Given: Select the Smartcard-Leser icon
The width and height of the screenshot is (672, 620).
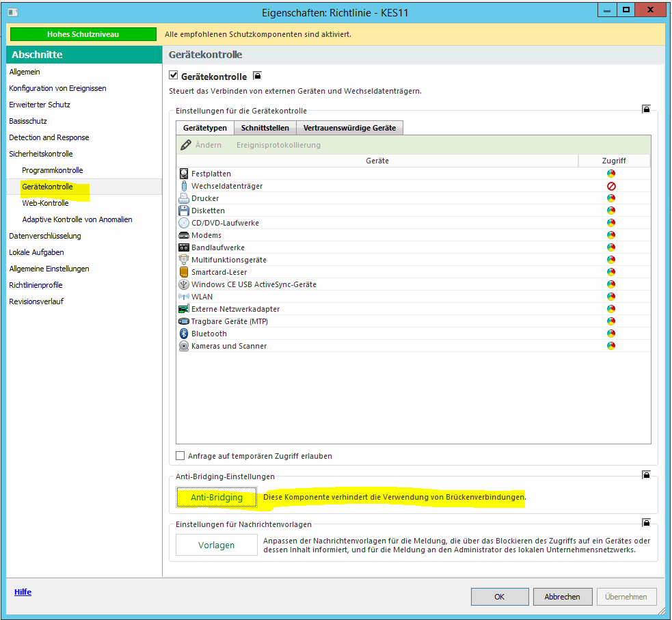Looking at the screenshot, I should [183, 272].
